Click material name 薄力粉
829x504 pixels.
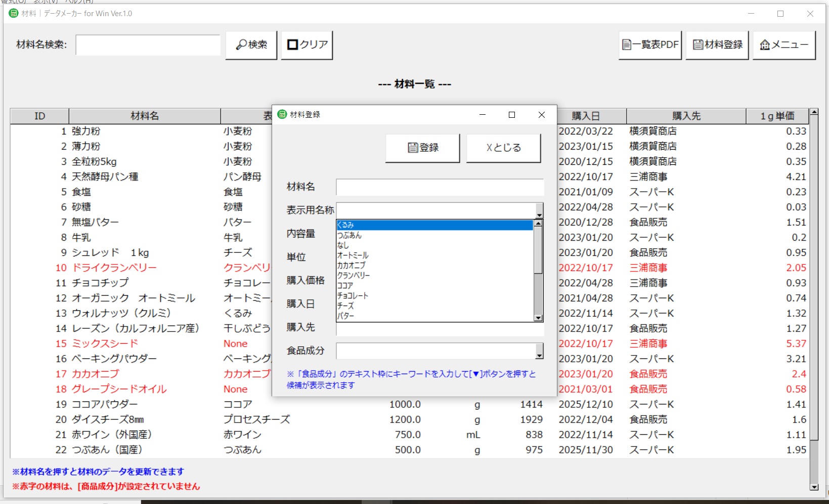click(86, 147)
